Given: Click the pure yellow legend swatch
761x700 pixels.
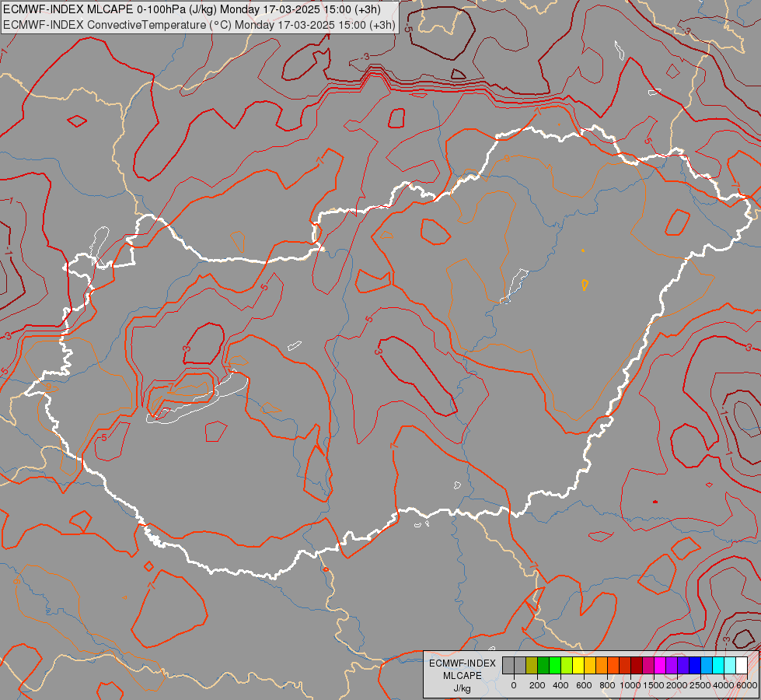Looking at the screenshot, I should click(578, 666).
